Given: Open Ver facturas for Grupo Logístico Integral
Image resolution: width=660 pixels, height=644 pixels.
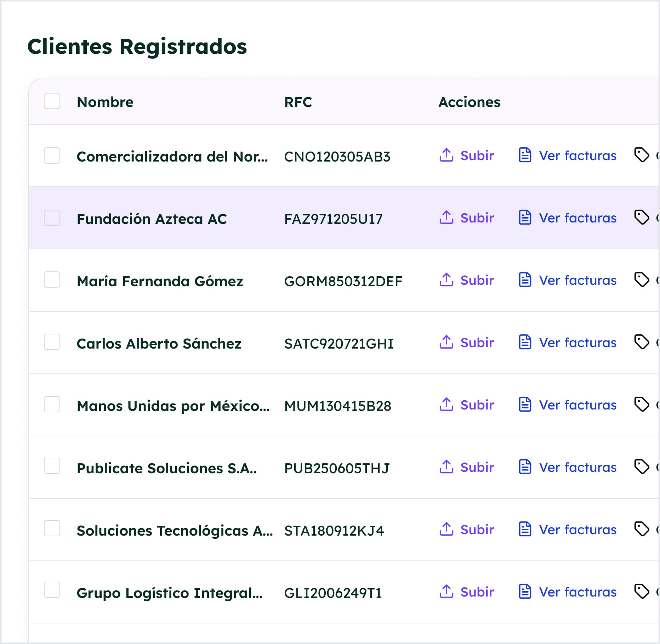Looking at the screenshot, I should (x=577, y=592).
